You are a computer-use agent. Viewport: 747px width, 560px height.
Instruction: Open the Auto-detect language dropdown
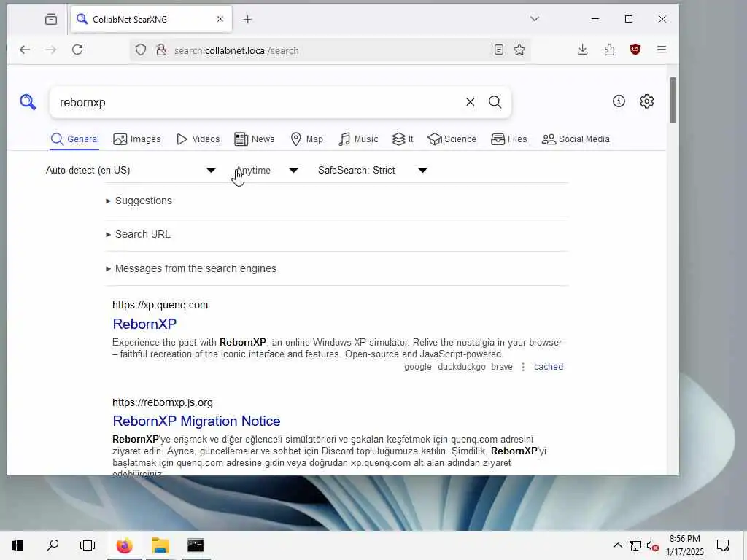tap(131, 170)
